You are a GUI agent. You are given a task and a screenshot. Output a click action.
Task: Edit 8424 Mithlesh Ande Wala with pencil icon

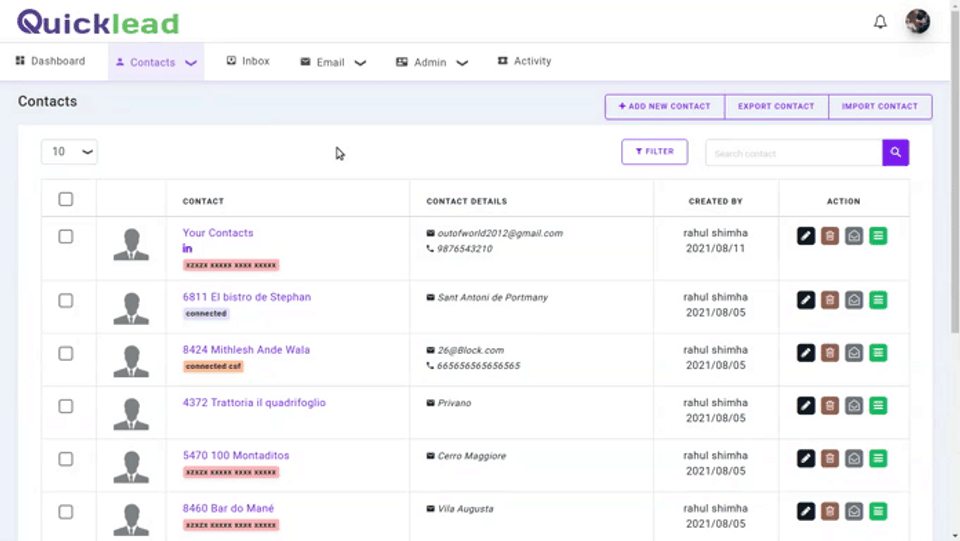(806, 353)
